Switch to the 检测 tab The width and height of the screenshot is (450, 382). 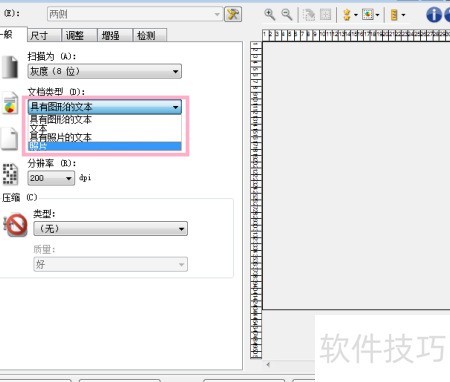149,35
